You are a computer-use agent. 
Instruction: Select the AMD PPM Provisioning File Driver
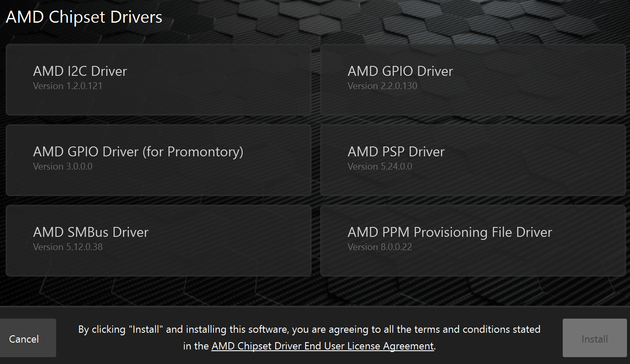[473, 240]
